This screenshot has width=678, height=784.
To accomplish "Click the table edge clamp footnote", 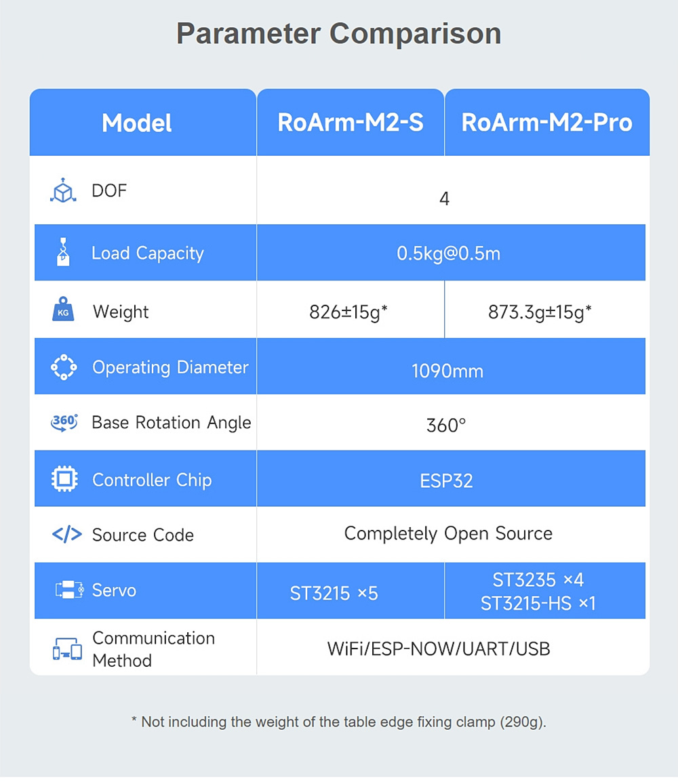I will (338, 722).
